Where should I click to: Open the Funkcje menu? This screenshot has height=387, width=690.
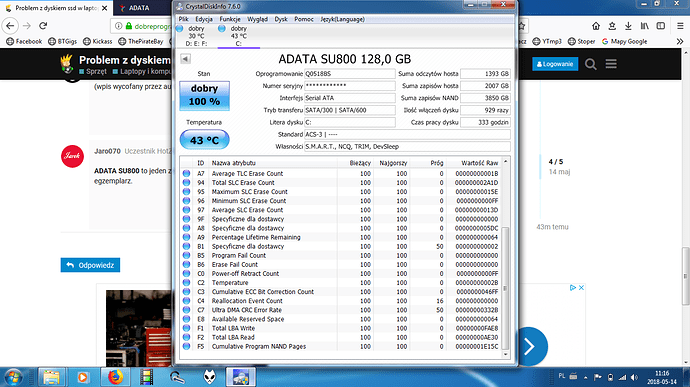coord(230,19)
